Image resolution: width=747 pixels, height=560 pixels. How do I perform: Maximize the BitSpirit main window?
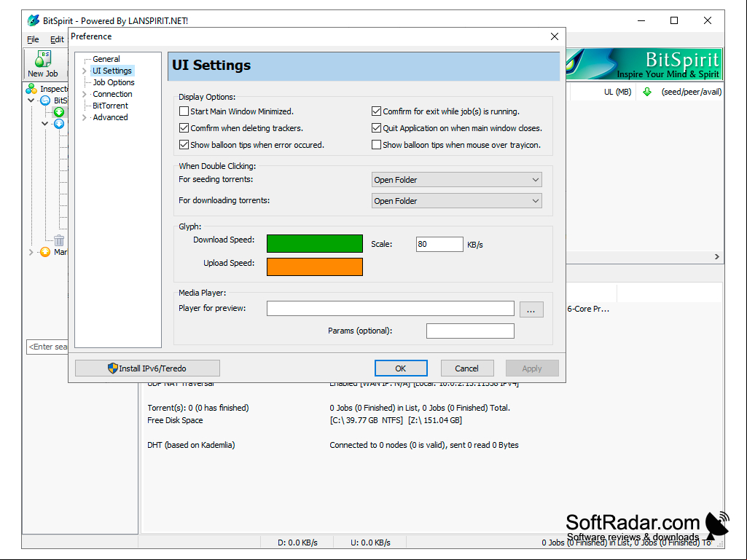pos(673,20)
